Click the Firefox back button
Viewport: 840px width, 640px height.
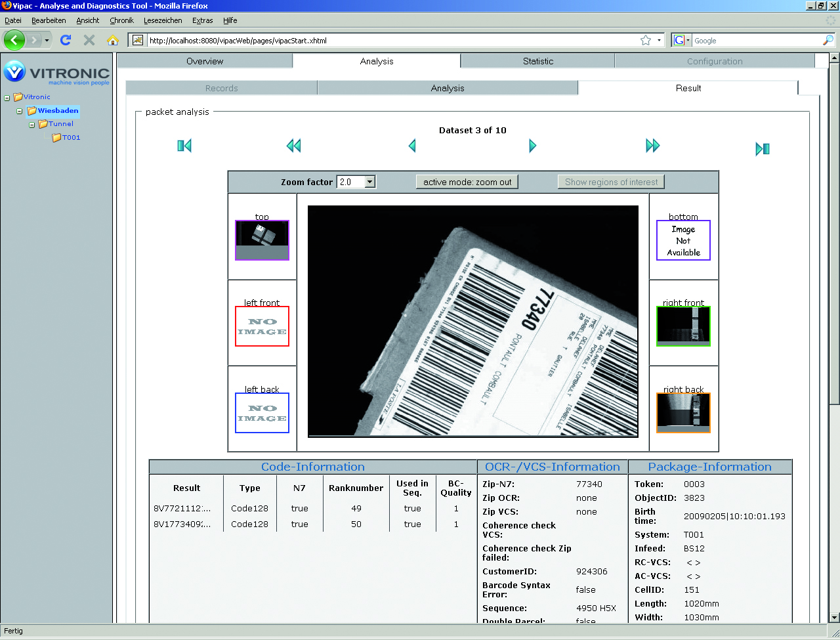14,40
